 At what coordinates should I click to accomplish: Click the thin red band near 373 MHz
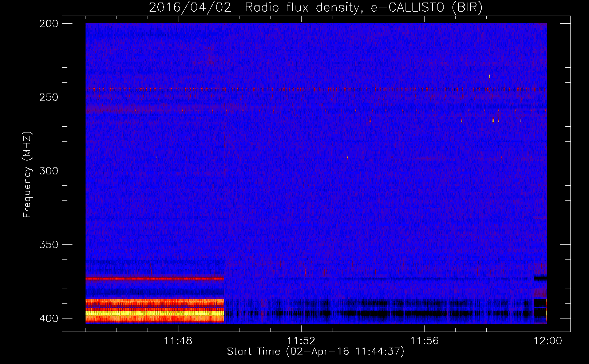(x=155, y=279)
